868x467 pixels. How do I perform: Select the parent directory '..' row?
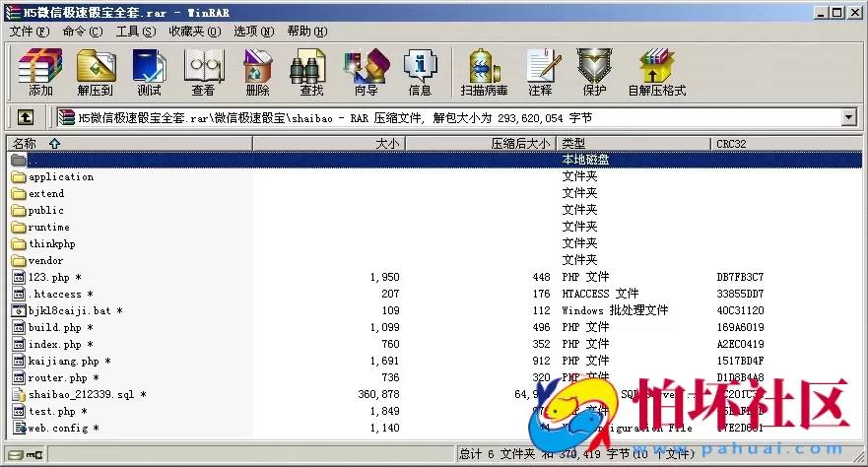pyautogui.click(x=434, y=160)
